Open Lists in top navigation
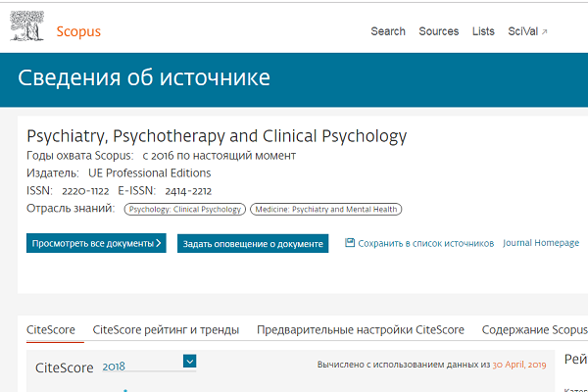Viewport: 588px width, 392px height. click(x=483, y=31)
